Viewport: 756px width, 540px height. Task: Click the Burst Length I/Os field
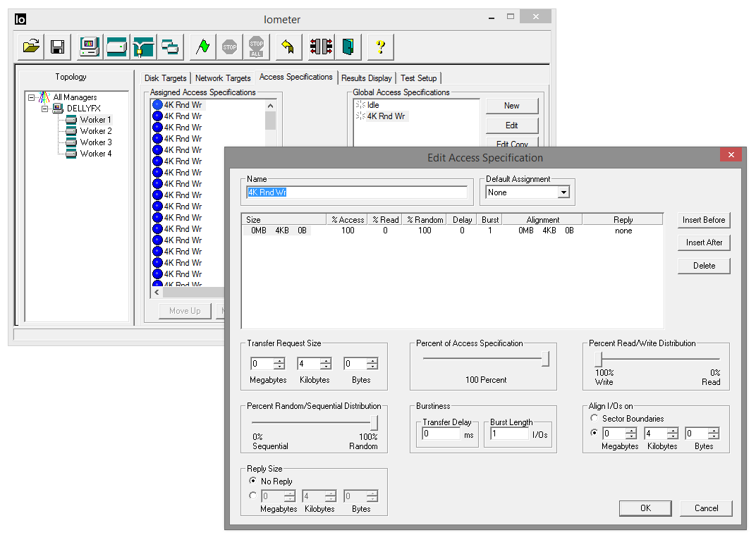tap(509, 434)
